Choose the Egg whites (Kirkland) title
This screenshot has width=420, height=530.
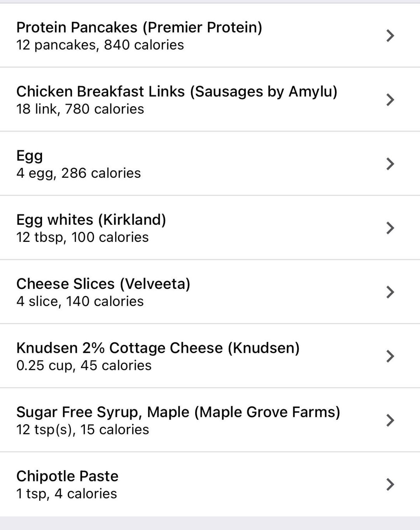pos(91,220)
